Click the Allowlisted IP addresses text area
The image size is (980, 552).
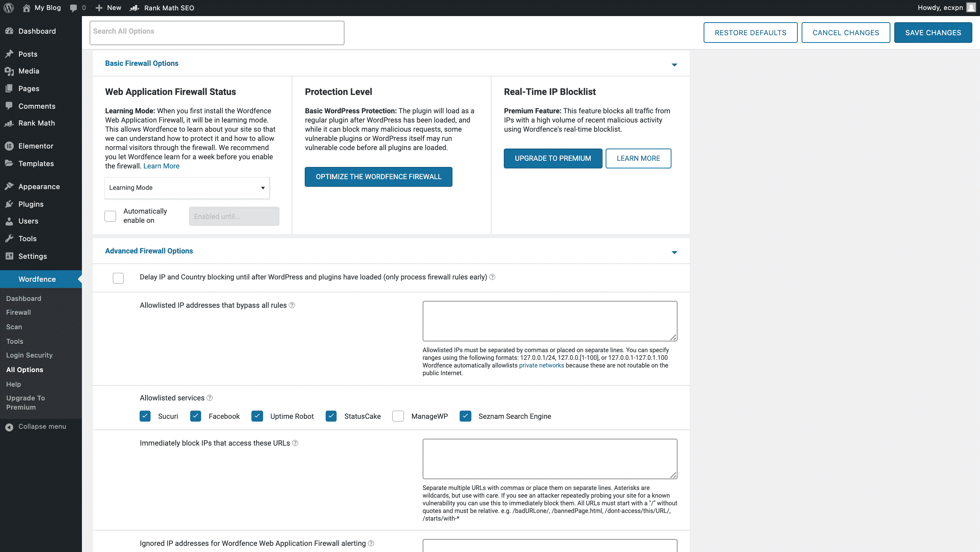coord(550,321)
